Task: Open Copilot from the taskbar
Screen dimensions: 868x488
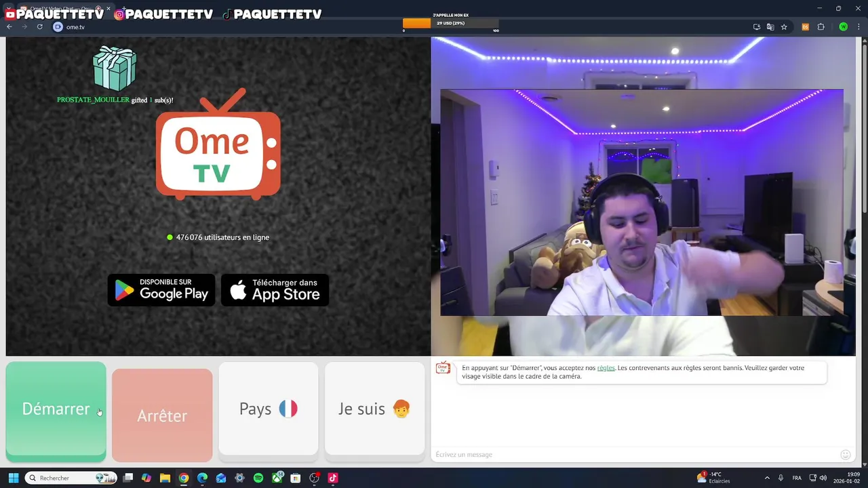Action: [x=146, y=478]
